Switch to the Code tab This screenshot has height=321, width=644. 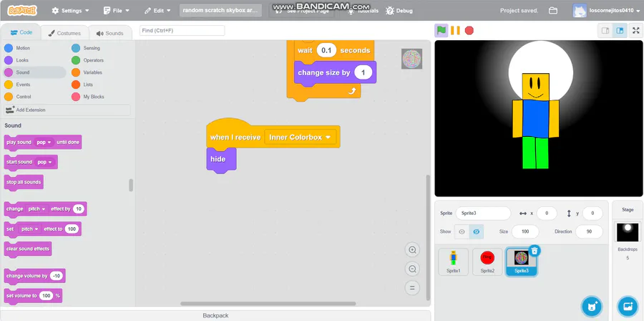point(21,32)
